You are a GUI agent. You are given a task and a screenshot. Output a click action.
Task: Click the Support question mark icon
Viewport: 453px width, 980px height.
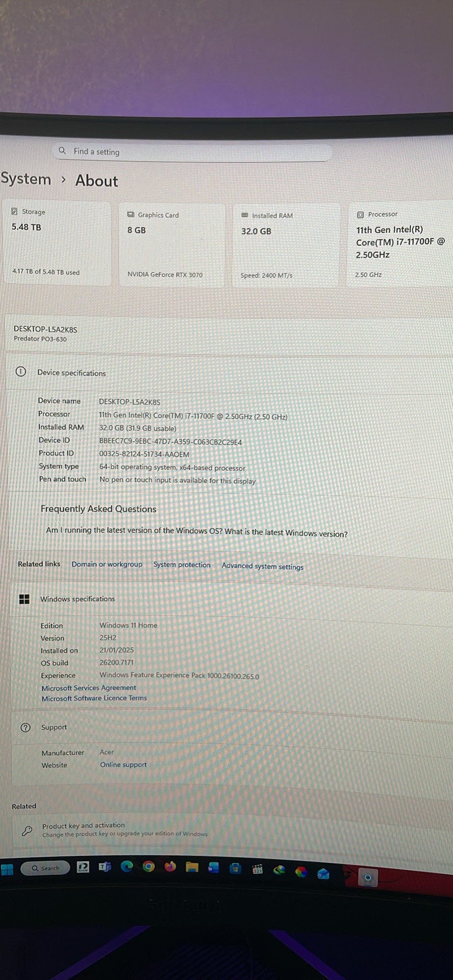click(x=26, y=727)
